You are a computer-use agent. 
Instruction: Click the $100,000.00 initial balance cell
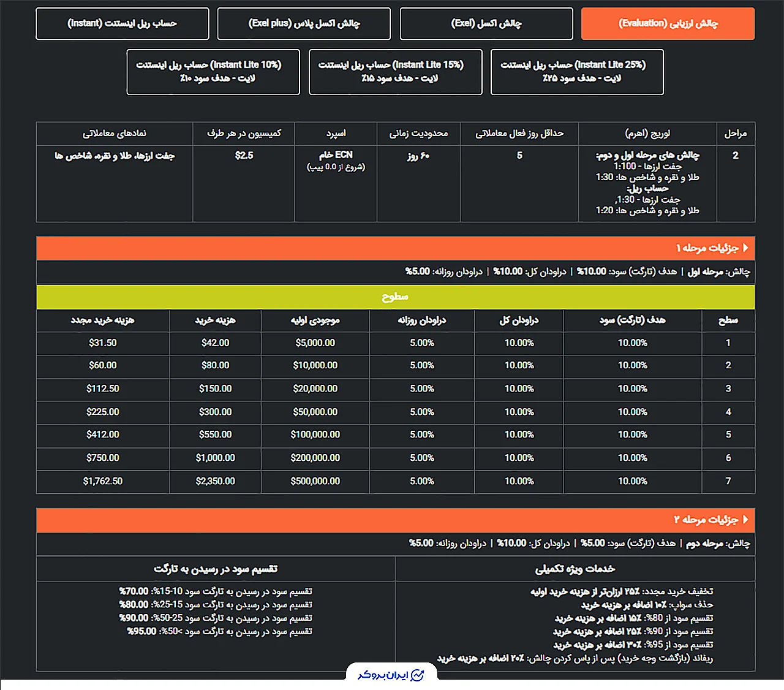[315, 435]
